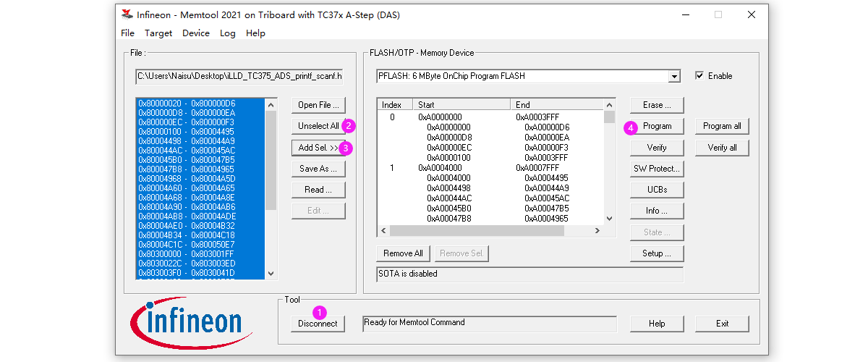Viewport: 868px width, 362px height.
Task: Select file range 0x80004498 - 0x800044A9
Action: click(200, 141)
